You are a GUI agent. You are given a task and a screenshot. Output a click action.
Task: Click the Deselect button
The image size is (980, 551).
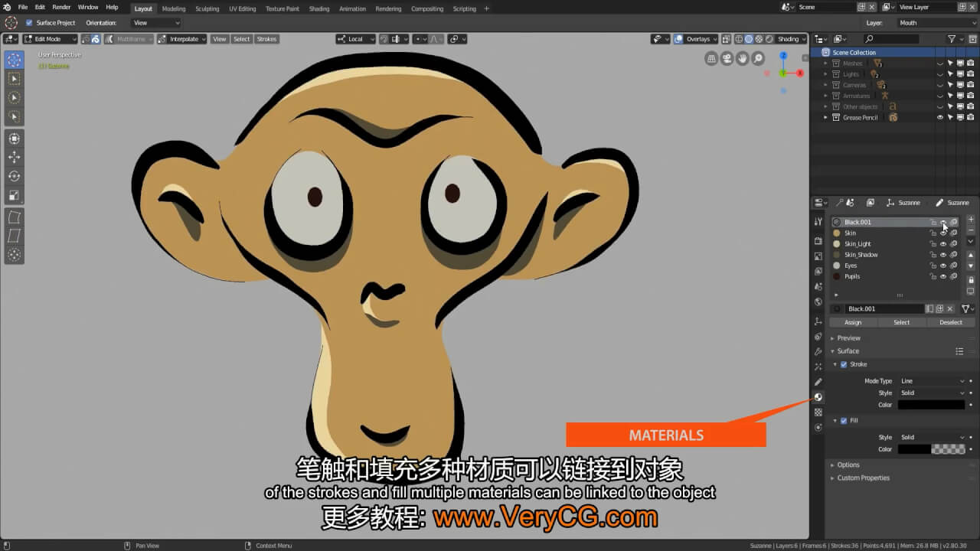click(951, 322)
